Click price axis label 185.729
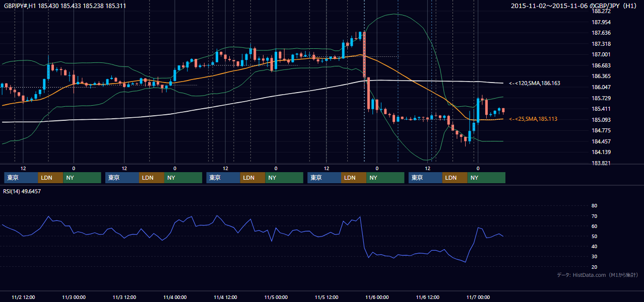The width and height of the screenshot is (644, 302). point(601,98)
